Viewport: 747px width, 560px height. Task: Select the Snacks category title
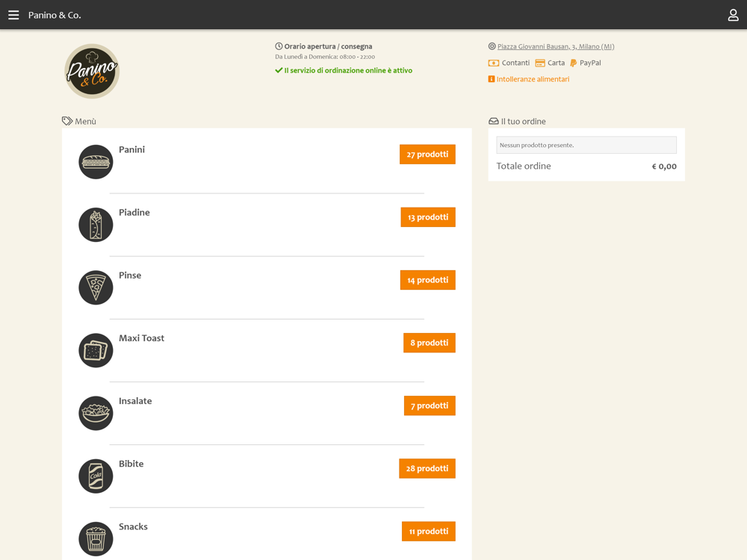click(x=133, y=526)
